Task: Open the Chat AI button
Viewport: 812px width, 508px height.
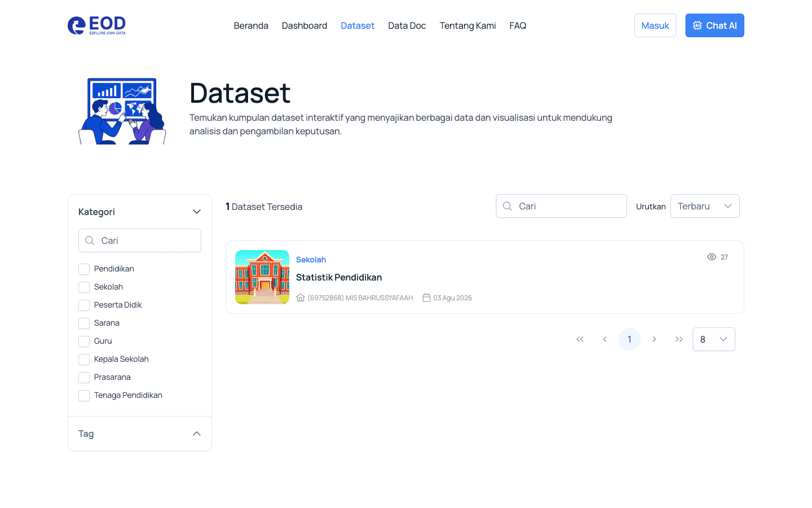Action: click(714, 25)
